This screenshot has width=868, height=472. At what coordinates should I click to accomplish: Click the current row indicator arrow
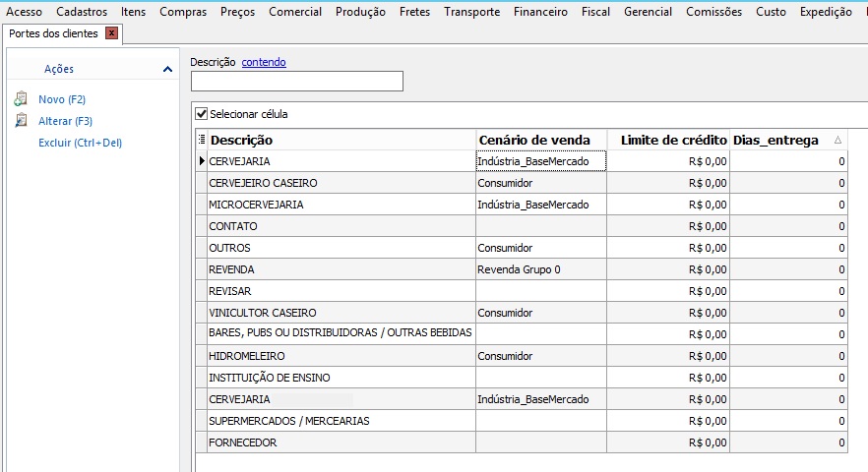click(202, 161)
